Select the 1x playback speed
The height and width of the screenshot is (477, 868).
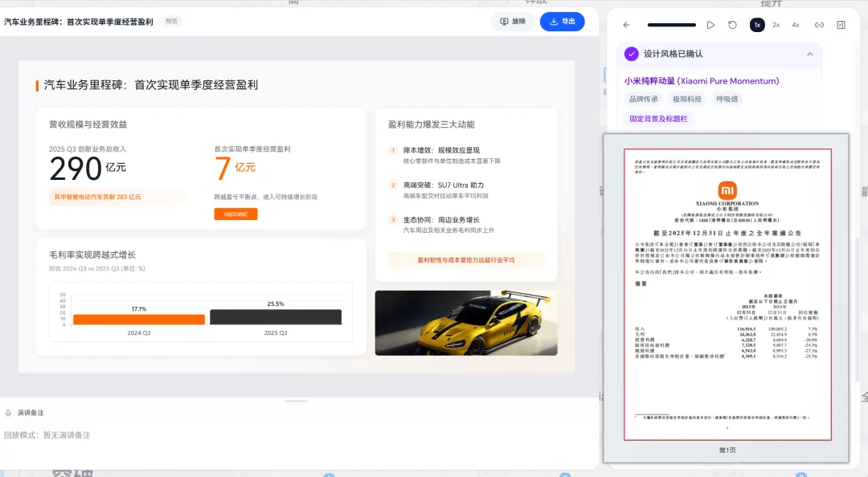pyautogui.click(x=757, y=25)
